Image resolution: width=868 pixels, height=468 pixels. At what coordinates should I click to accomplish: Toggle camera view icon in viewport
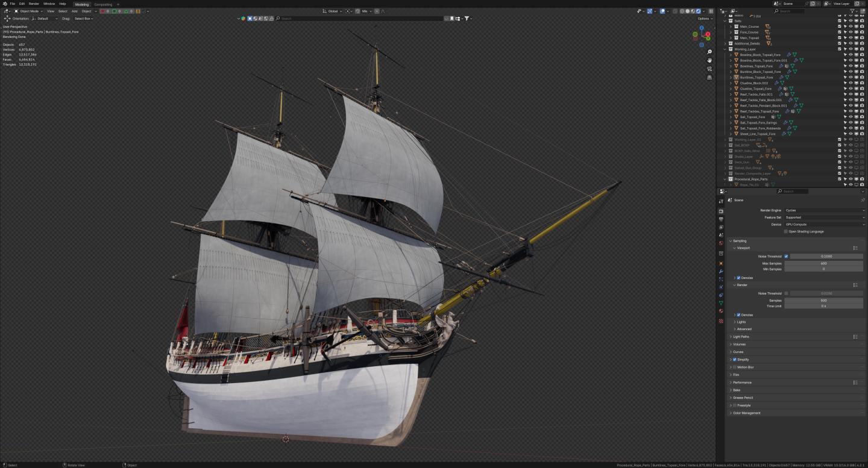pos(709,69)
